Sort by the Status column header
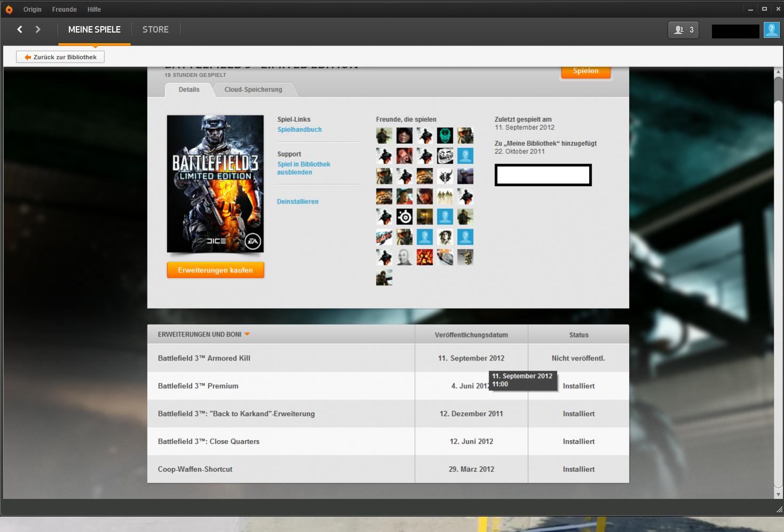This screenshot has width=784, height=532. point(579,335)
